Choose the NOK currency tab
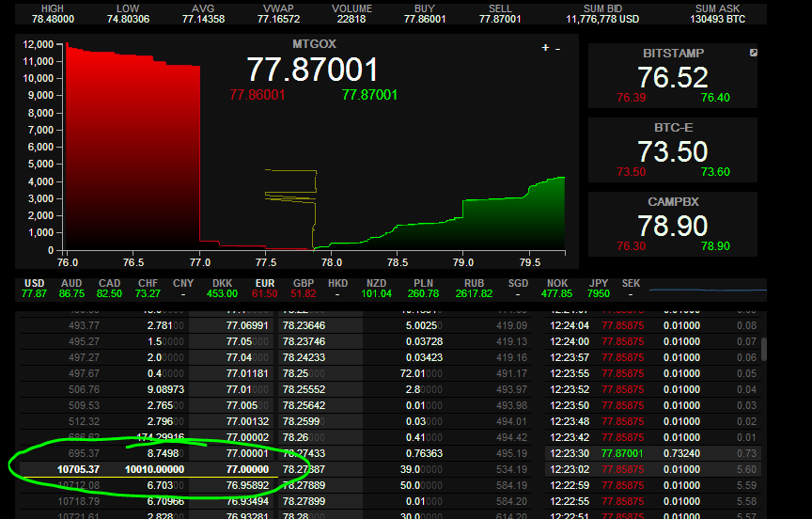Screen dimensions: 812x519 [556, 289]
